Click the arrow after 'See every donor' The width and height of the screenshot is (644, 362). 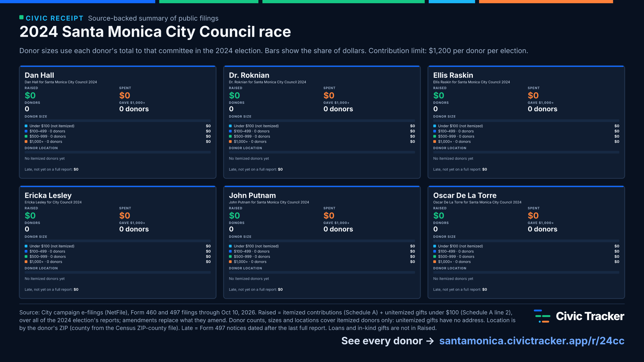430,341
